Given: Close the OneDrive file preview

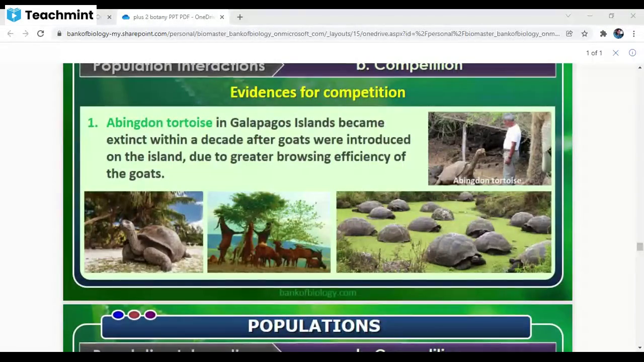Looking at the screenshot, I should coord(615,53).
